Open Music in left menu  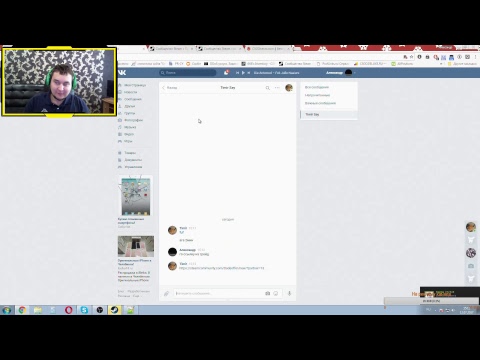(x=128, y=127)
